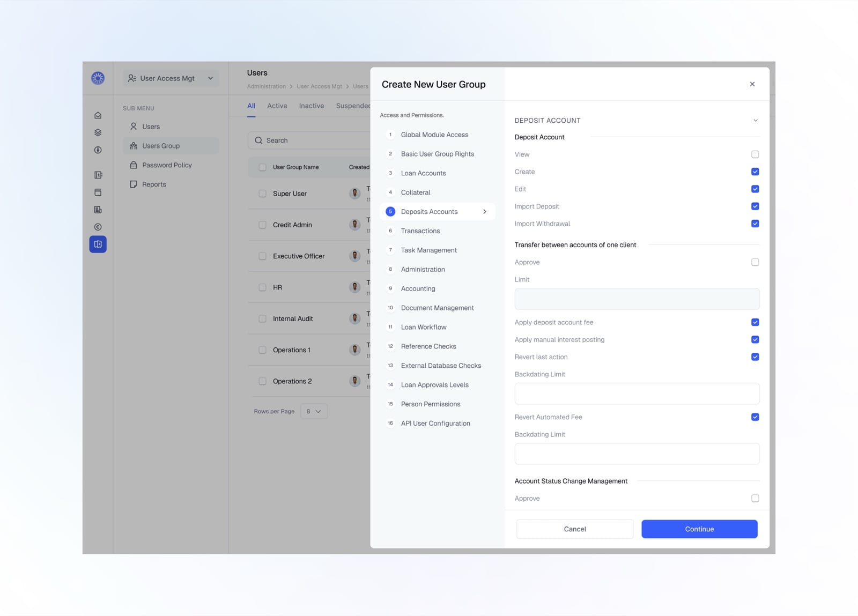Toggle the Apply deposit account fee checkbox
The width and height of the screenshot is (858, 616).
[x=755, y=322]
